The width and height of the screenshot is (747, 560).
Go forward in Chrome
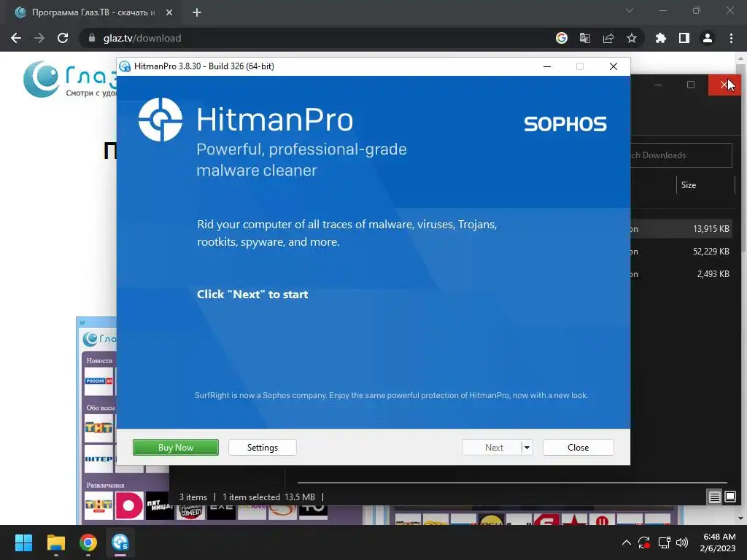click(39, 38)
